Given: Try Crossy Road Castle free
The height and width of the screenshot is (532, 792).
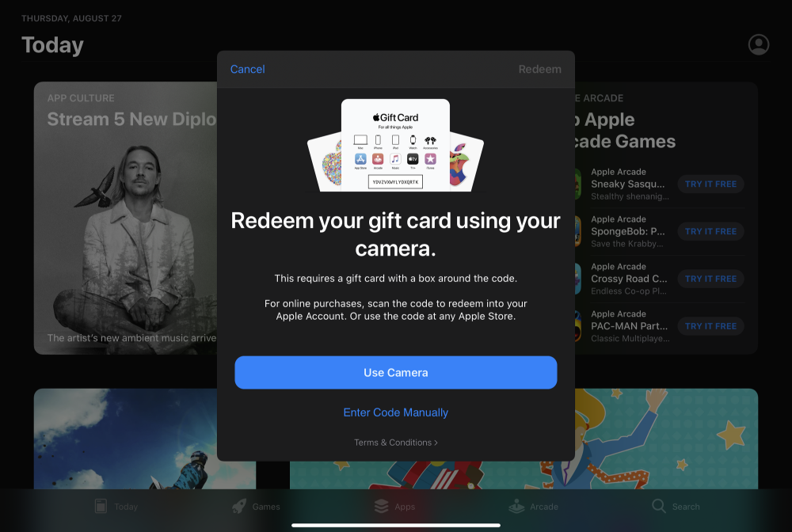Looking at the screenshot, I should 710,279.
